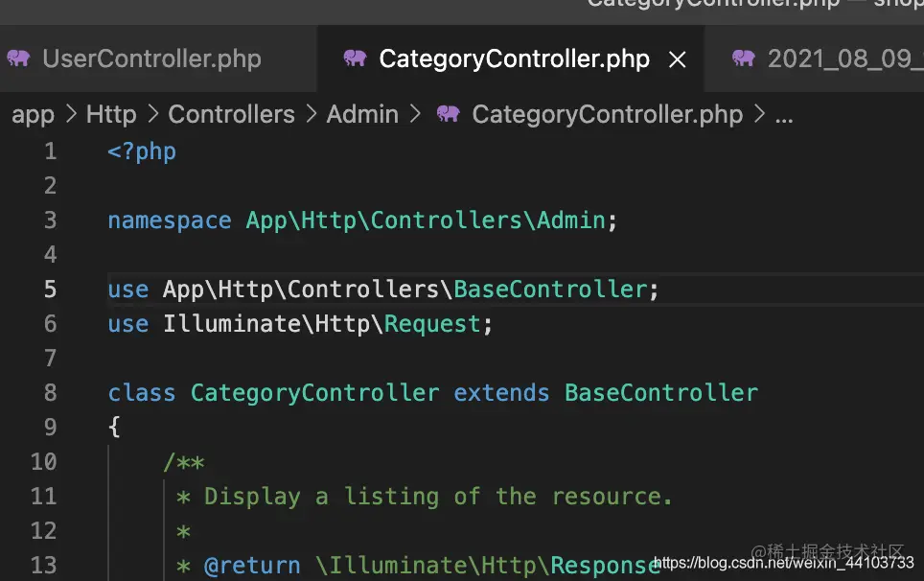Image resolution: width=924 pixels, height=581 pixels.
Task: Click line number 5 in gutter
Action: [x=51, y=290]
